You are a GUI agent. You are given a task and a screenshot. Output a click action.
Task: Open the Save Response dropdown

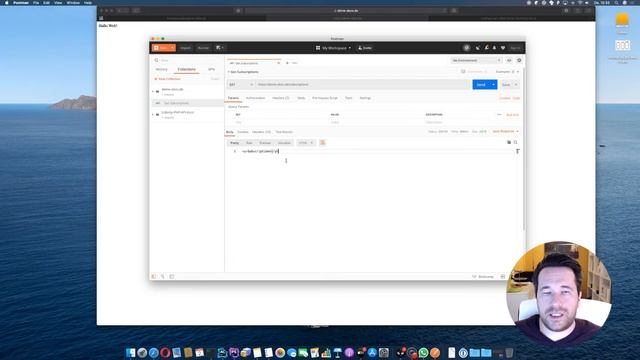pyautogui.click(x=505, y=131)
